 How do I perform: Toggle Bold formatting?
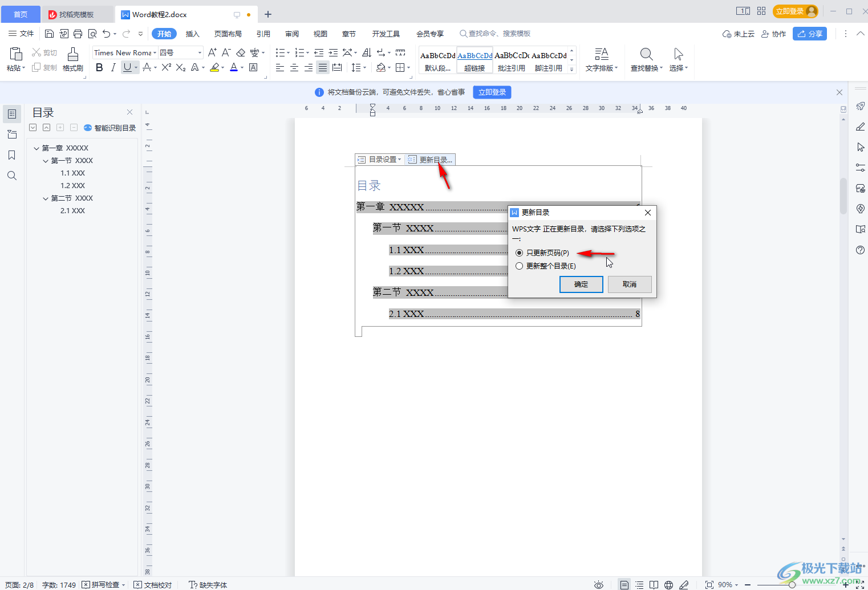(x=99, y=67)
